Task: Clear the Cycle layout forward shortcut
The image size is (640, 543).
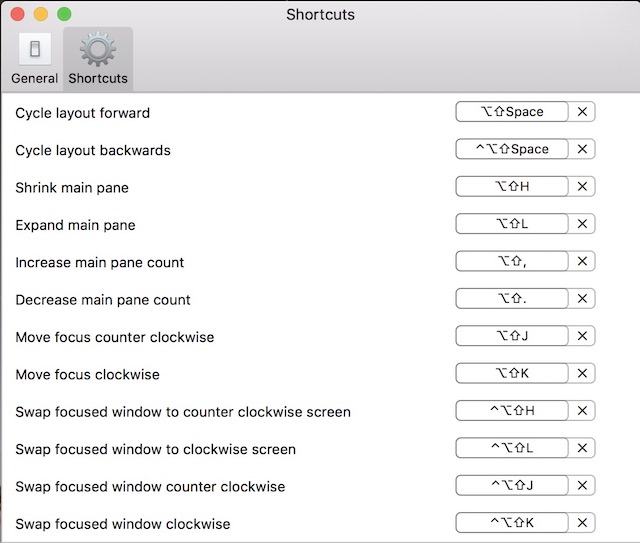Action: pyautogui.click(x=582, y=112)
